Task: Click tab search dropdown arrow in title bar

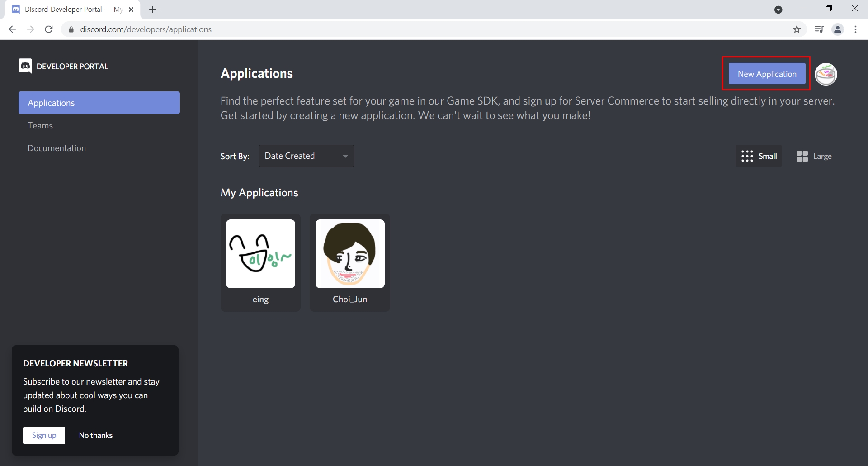Action: (778, 10)
